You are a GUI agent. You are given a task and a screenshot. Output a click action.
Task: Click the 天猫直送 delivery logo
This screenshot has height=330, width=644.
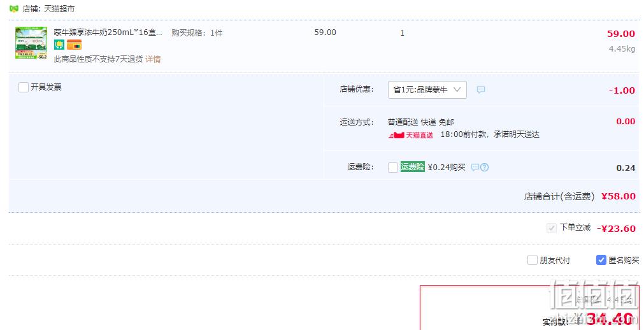click(x=411, y=135)
